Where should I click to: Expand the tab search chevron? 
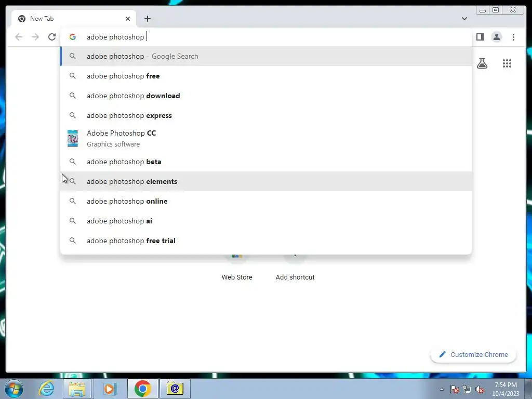tap(464, 19)
